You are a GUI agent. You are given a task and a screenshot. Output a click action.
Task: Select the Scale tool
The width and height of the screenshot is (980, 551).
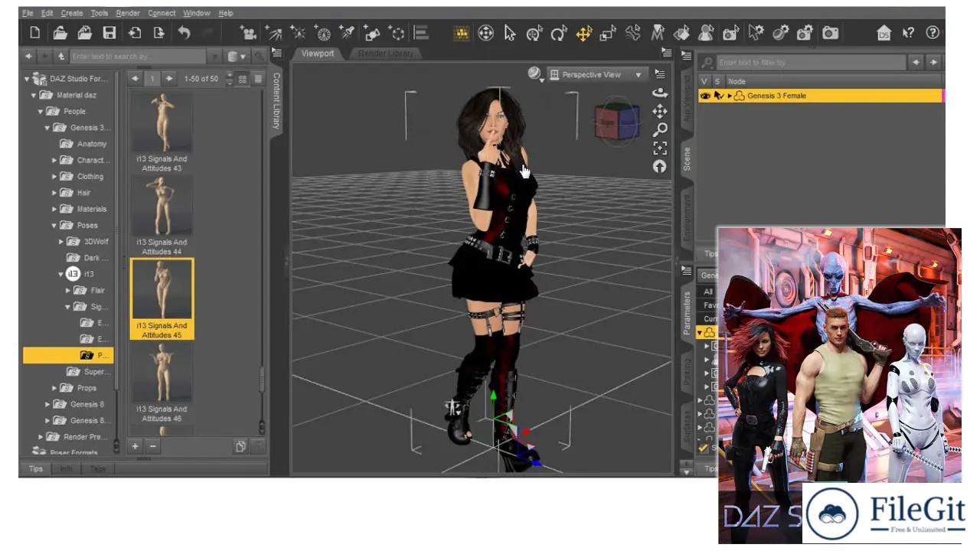(608, 33)
